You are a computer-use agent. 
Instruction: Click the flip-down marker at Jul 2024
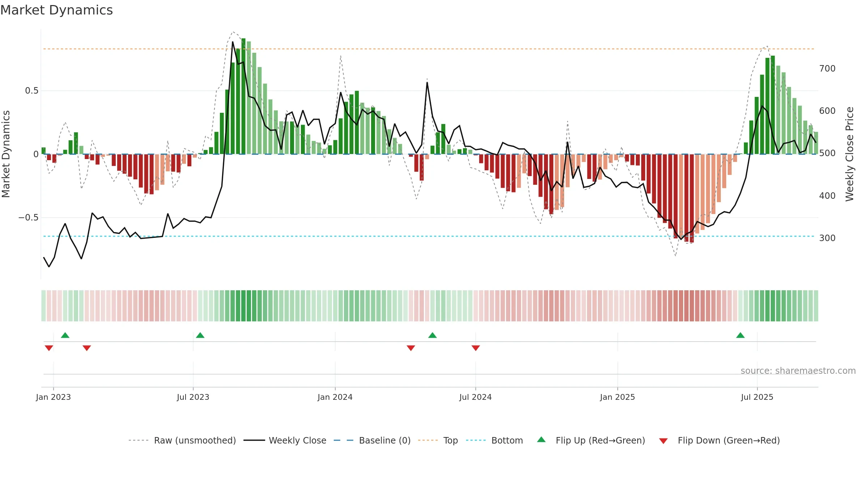coord(476,348)
